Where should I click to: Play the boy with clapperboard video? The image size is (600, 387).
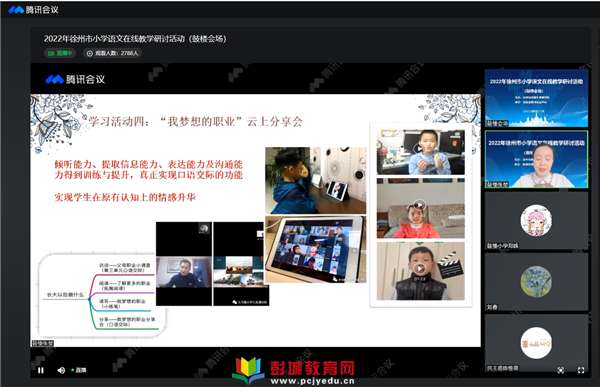click(420, 268)
